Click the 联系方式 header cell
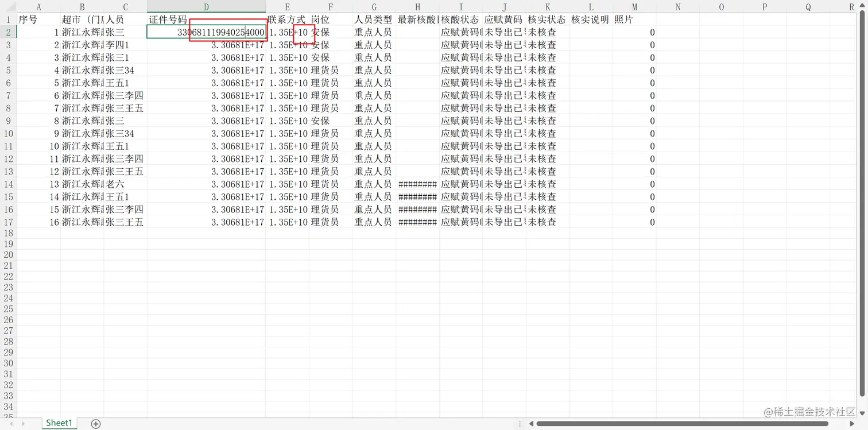 (288, 20)
